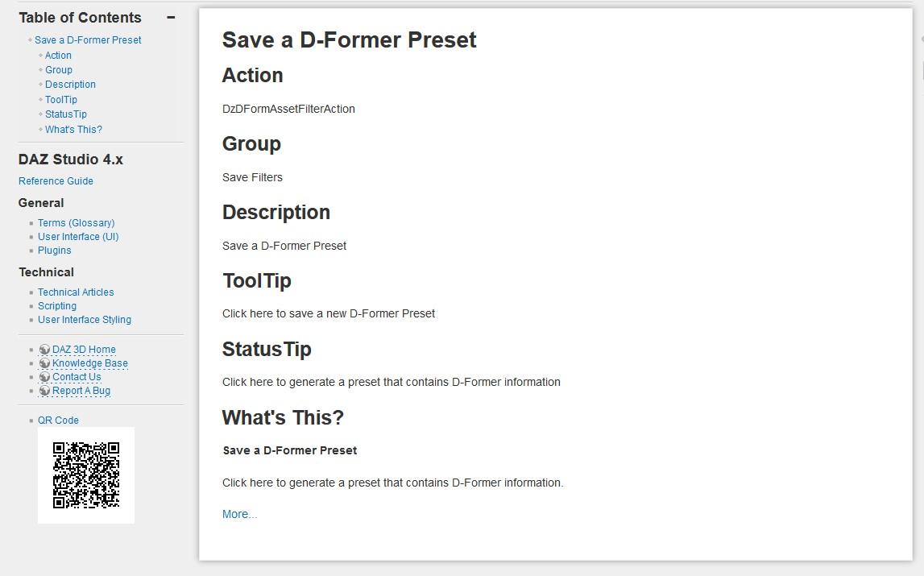Visit User Interface Styling page
The height and width of the screenshot is (576, 924).
pyautogui.click(x=85, y=320)
